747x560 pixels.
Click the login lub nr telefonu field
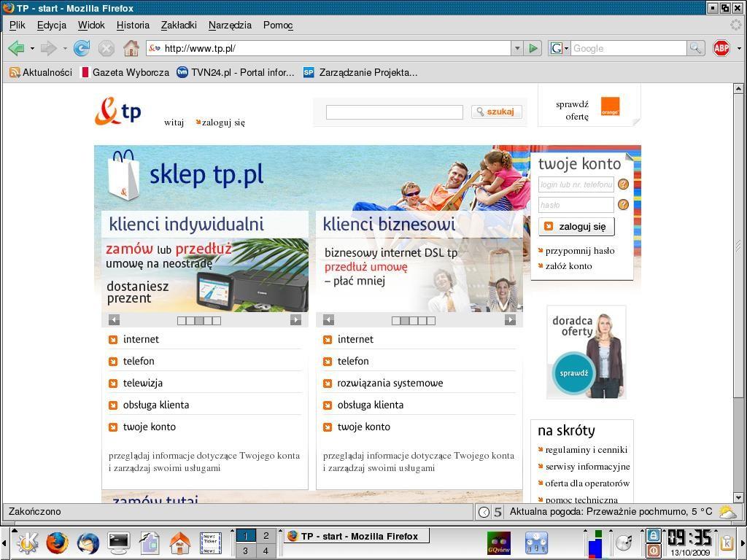[x=576, y=184]
